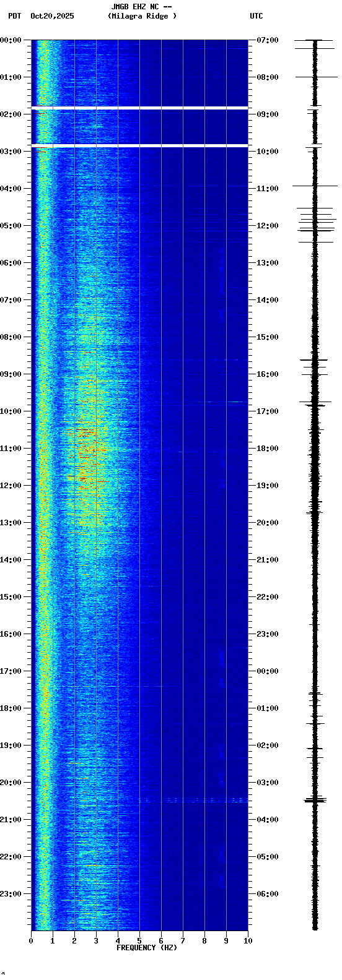Click the 'UTC' timezone label
This screenshot has height=980, width=342.
[256, 16]
